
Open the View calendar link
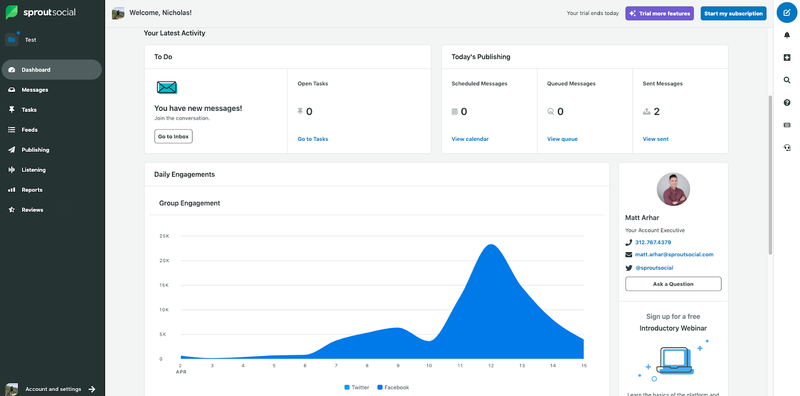pyautogui.click(x=470, y=139)
